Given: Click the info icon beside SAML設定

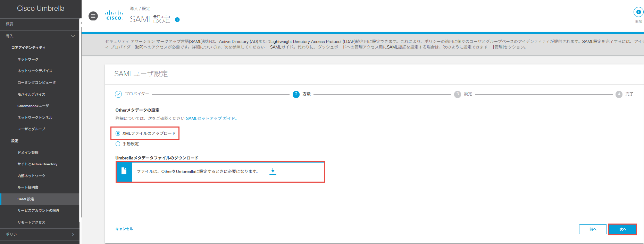Looking at the screenshot, I should pyautogui.click(x=177, y=20).
